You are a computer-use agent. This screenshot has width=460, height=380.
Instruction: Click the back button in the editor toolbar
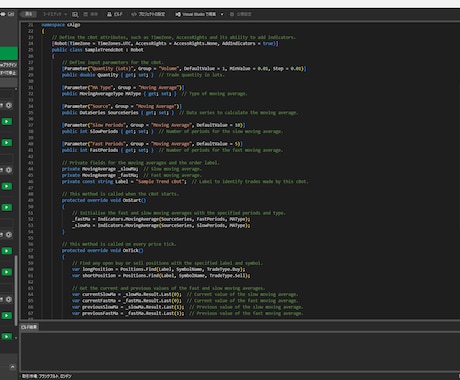coord(28,14)
